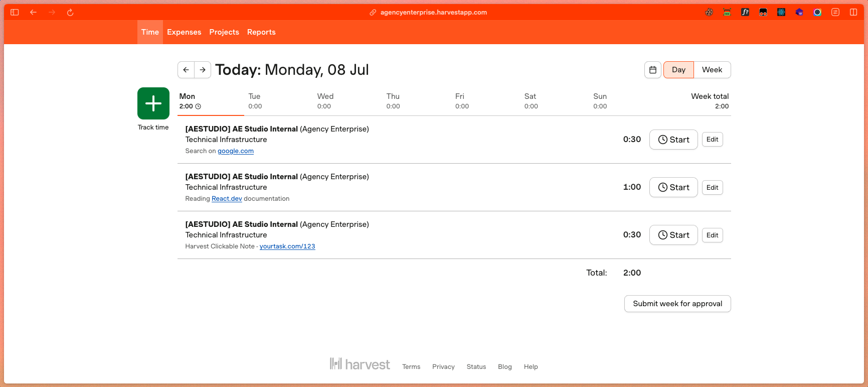Image resolution: width=868 pixels, height=387 pixels.
Task: Open the Help footer link
Action: click(x=531, y=367)
